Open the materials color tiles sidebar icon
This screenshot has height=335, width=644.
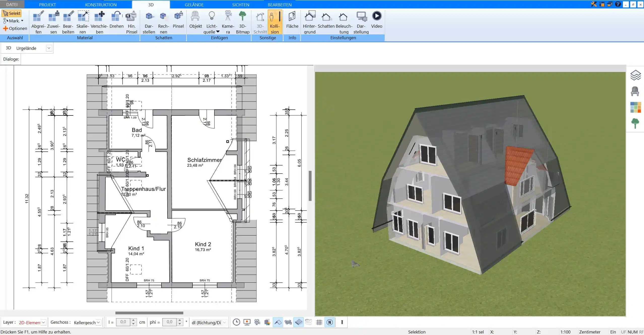click(x=635, y=107)
